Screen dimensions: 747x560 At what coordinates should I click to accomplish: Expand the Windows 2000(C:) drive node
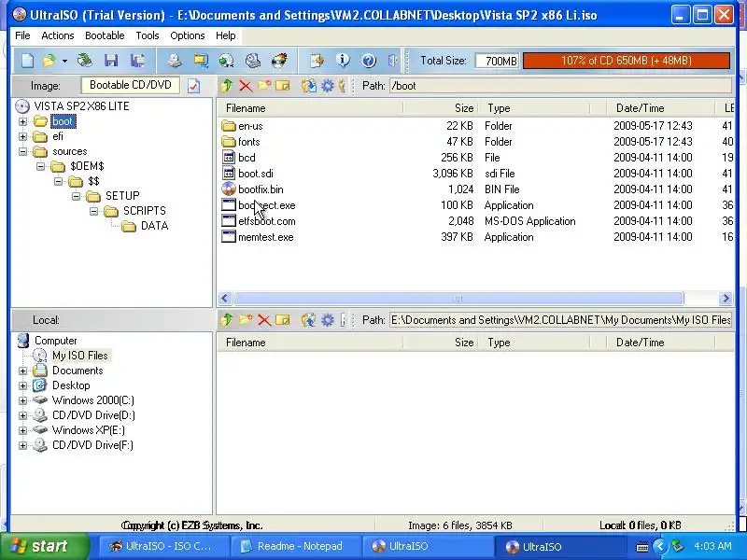point(22,400)
